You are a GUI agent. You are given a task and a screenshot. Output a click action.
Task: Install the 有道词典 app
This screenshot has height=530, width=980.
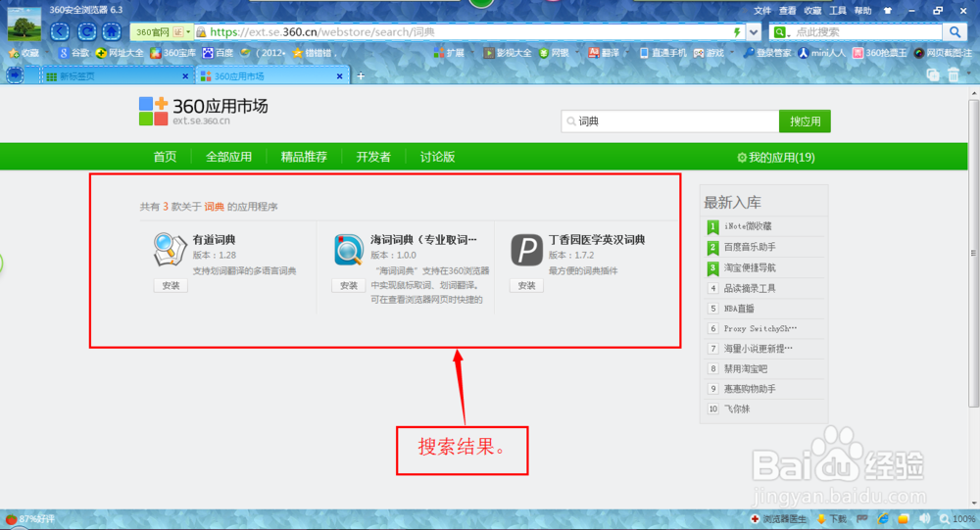click(171, 286)
